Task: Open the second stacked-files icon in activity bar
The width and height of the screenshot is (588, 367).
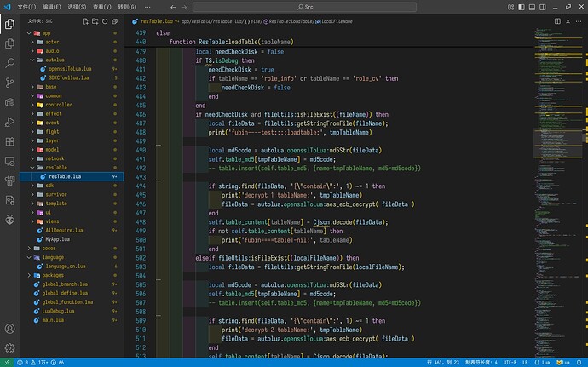Action: [x=9, y=43]
